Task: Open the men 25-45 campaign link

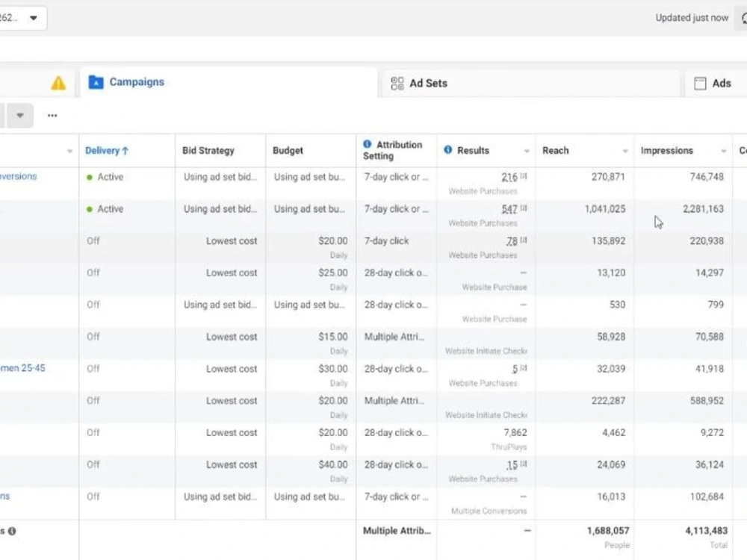Action: pyautogui.click(x=24, y=368)
